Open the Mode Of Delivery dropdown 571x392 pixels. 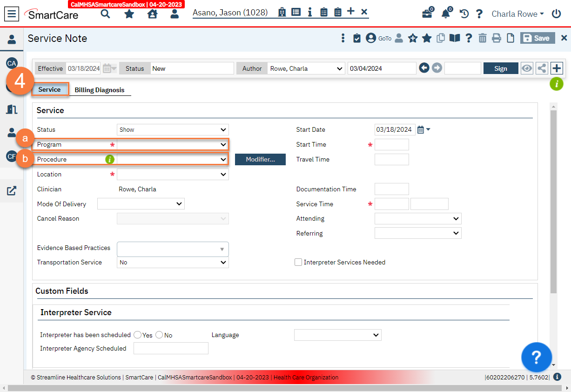[141, 204]
